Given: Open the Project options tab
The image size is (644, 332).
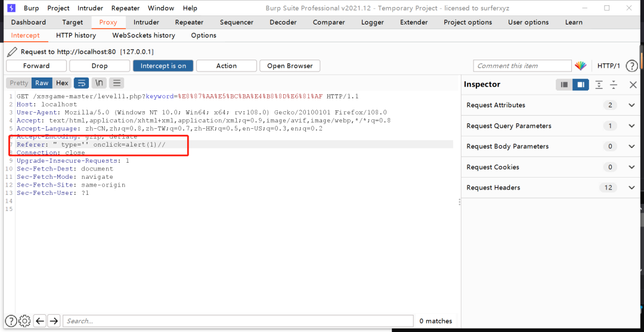Looking at the screenshot, I should pyautogui.click(x=467, y=22).
